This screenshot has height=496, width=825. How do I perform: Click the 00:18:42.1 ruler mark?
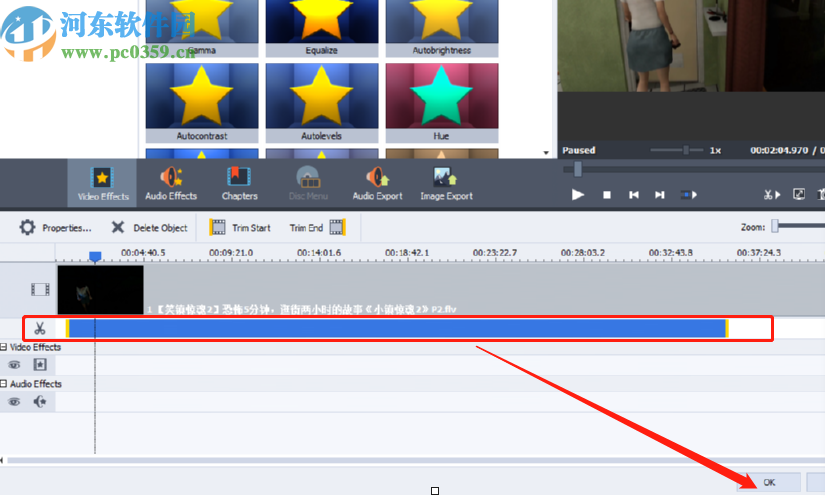coord(407,253)
